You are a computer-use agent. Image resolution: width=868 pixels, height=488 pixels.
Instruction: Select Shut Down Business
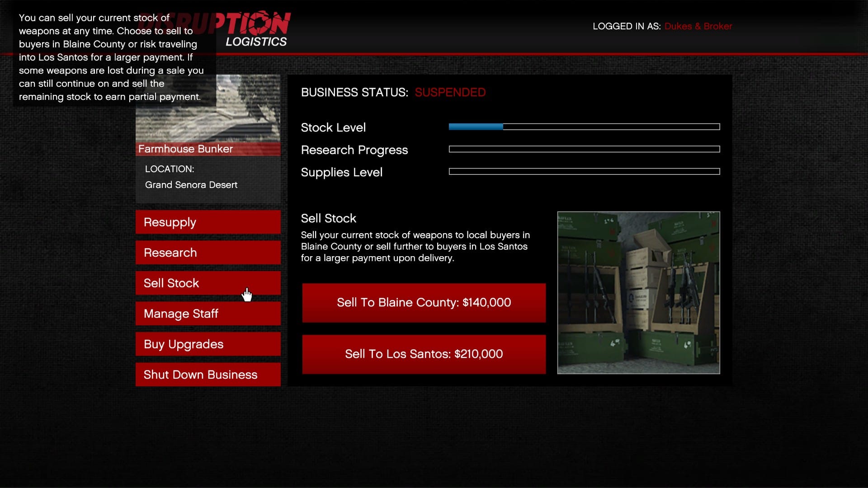click(x=208, y=375)
